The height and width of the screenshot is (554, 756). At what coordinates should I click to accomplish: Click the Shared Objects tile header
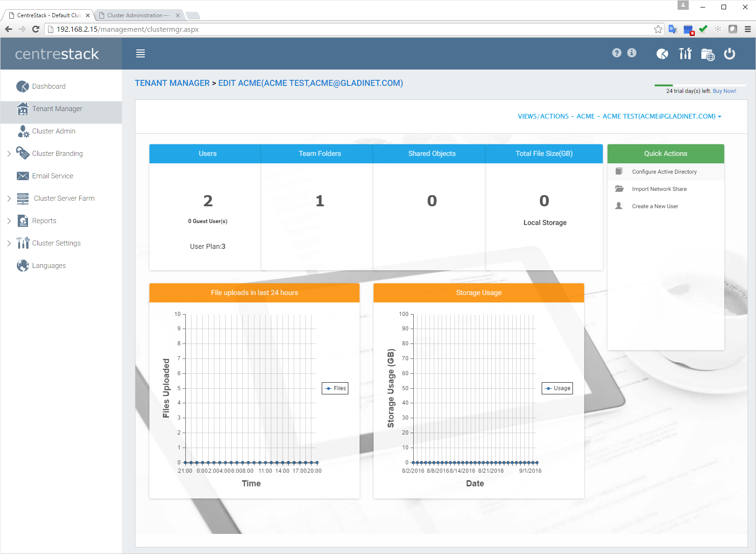432,154
